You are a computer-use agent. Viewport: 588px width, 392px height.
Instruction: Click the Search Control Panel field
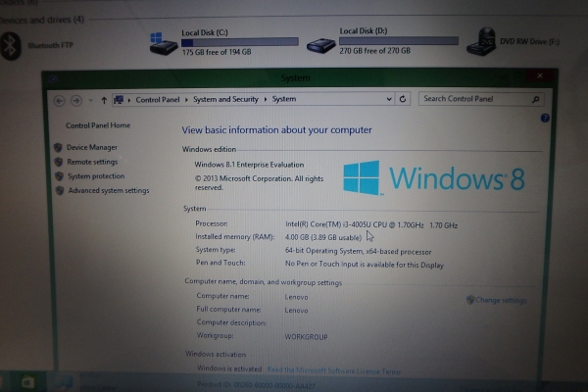(x=481, y=99)
